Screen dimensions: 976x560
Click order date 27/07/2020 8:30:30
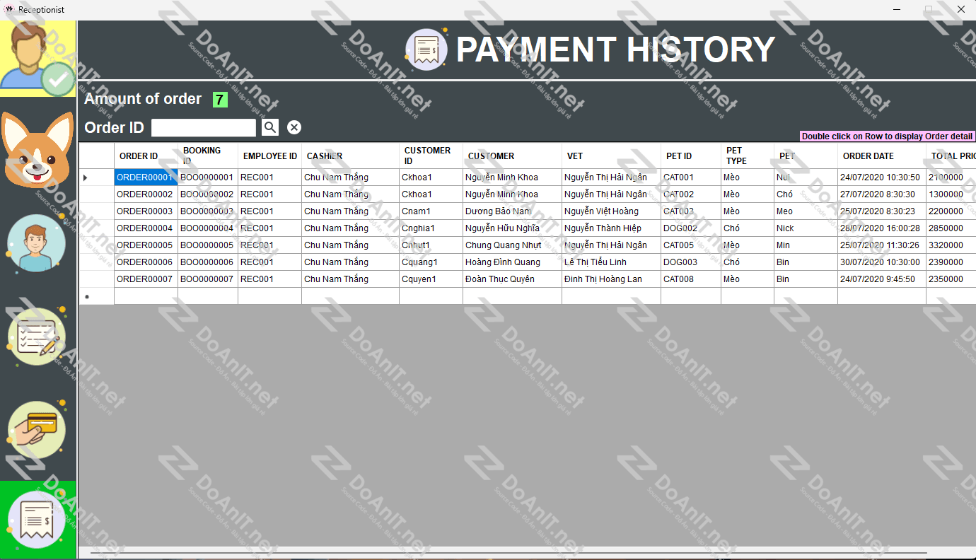click(882, 194)
